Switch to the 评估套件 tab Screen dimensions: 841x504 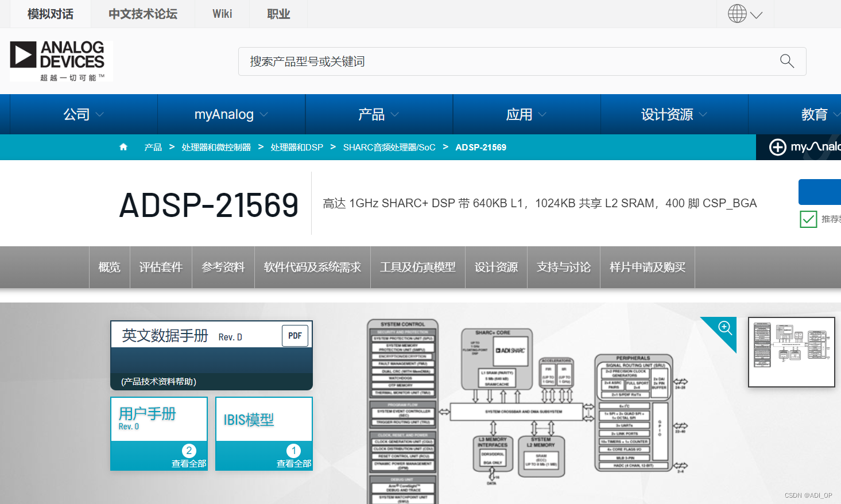[161, 267]
